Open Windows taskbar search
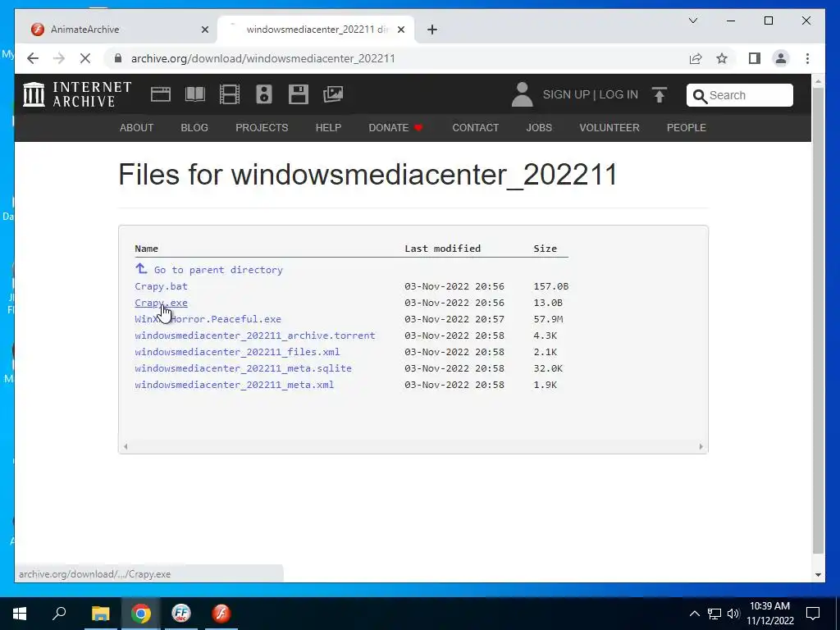Viewport: 840px width, 630px height. 59,614
